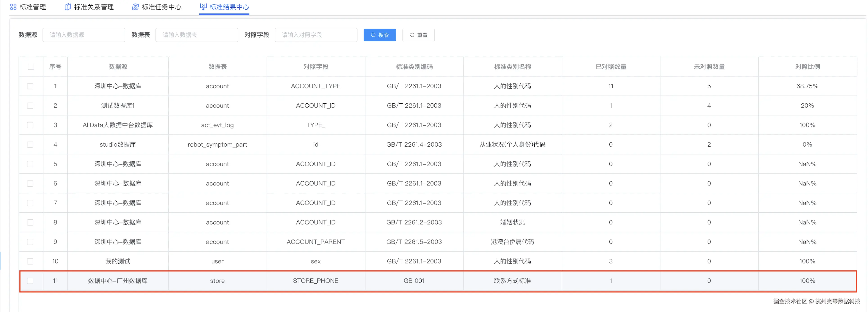Check row 4 studio数据库 checkbox
The height and width of the screenshot is (312, 868).
coord(30,145)
